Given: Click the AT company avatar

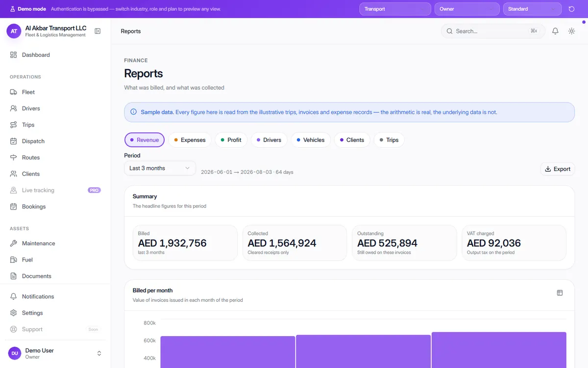Looking at the screenshot, I should pos(14,31).
